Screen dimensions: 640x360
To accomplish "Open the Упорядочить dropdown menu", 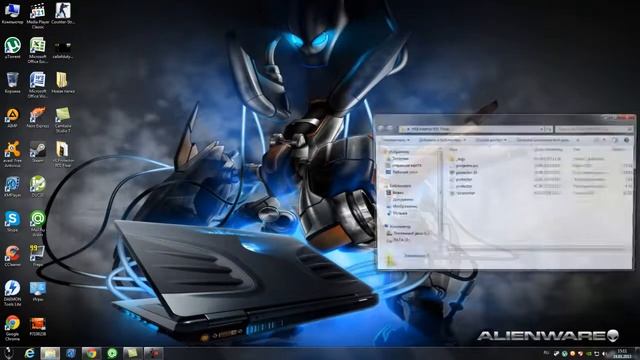I will [x=395, y=140].
